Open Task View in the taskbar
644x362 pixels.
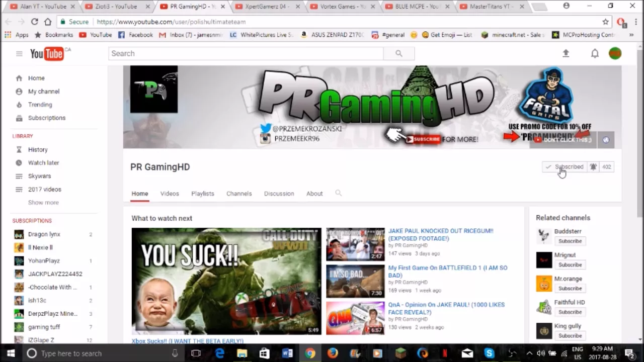point(196,353)
